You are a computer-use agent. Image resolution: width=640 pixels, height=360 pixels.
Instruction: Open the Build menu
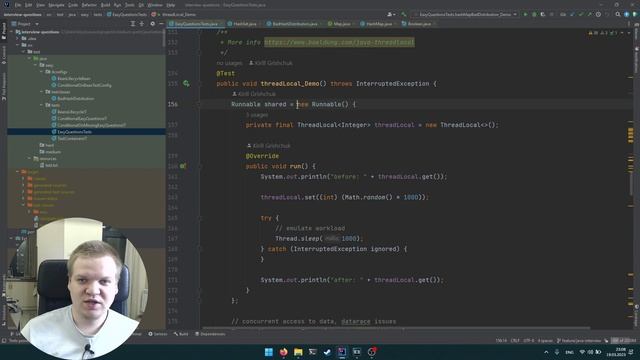(x=105, y=5)
